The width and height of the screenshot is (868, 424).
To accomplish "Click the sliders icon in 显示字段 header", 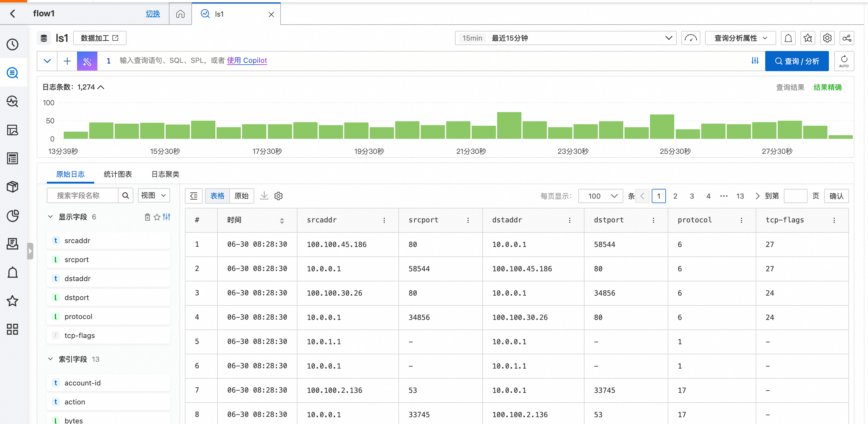I will 166,217.
